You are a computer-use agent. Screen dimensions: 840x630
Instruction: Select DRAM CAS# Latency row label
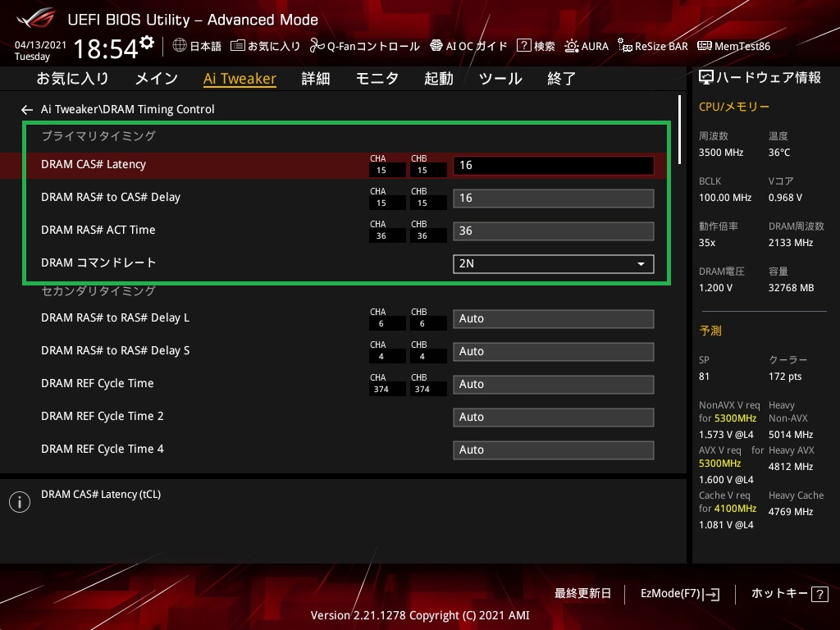(94, 164)
